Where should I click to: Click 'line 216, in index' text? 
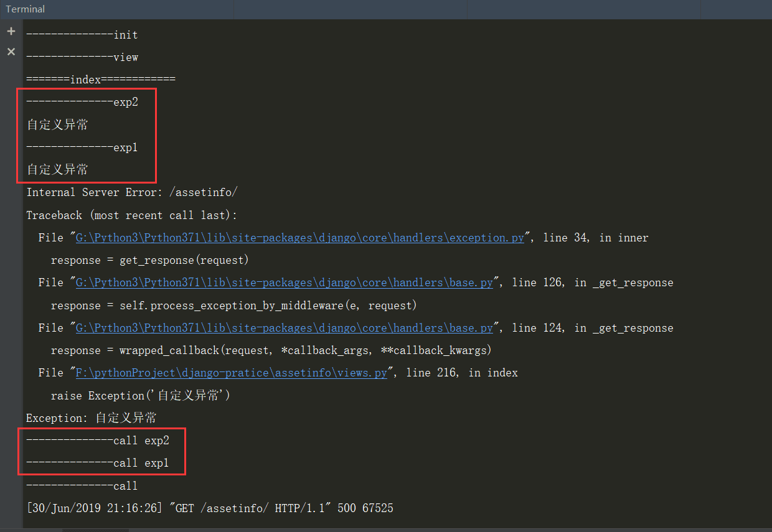click(x=462, y=373)
